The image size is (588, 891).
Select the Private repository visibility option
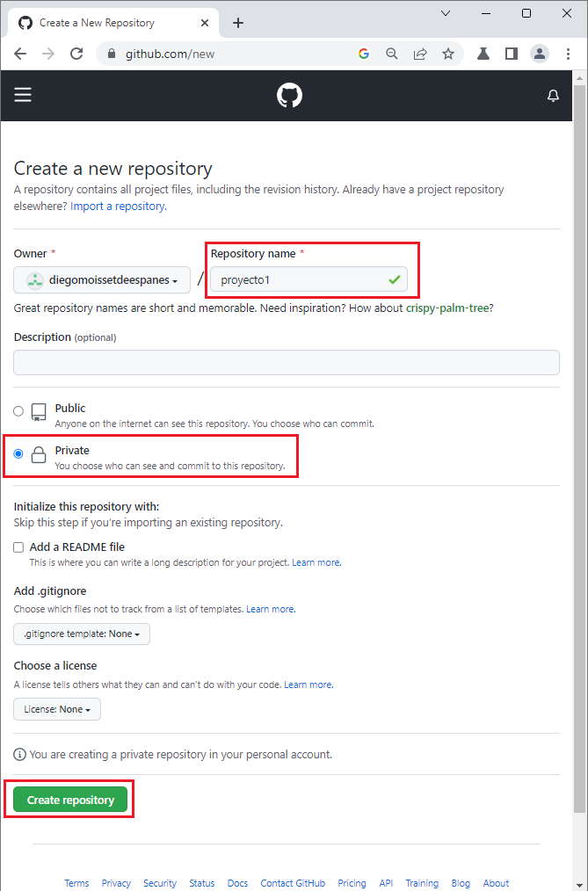[18, 453]
